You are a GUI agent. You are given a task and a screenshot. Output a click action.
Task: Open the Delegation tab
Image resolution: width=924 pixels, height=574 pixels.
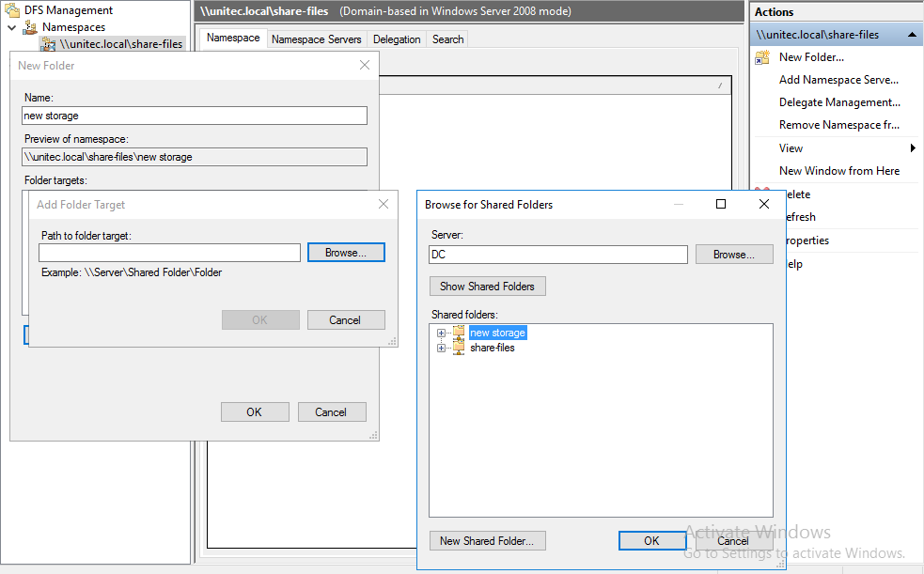point(397,39)
